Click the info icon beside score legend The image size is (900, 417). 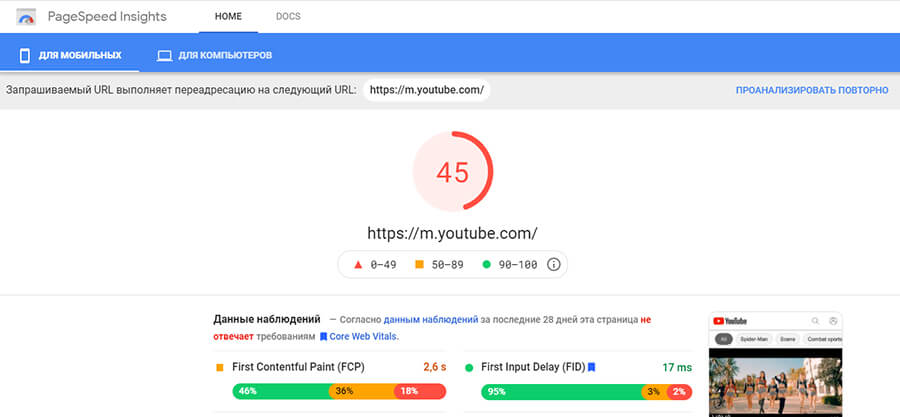[553, 265]
